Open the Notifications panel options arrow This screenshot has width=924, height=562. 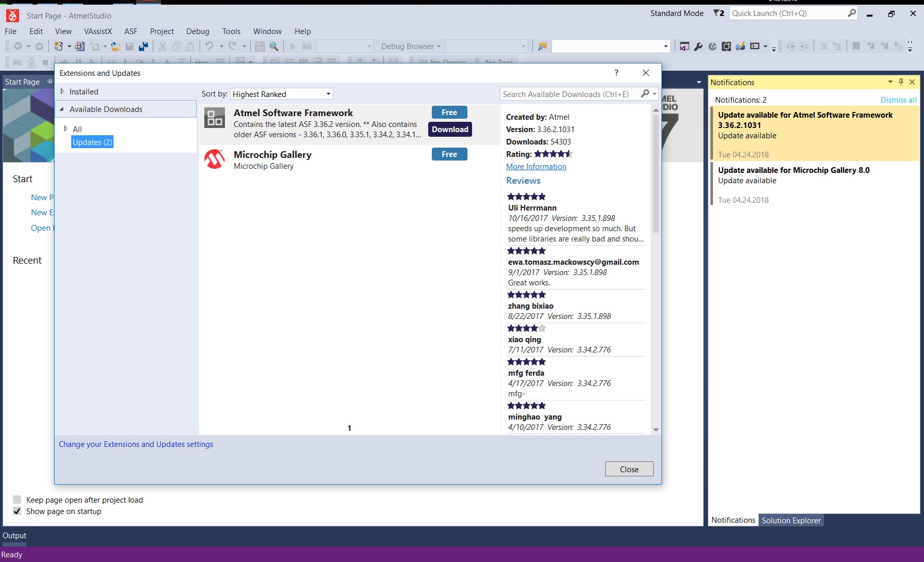pyautogui.click(x=890, y=82)
